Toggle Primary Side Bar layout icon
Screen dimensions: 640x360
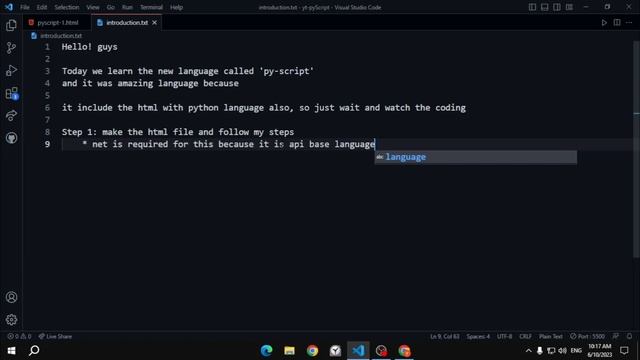click(x=532, y=7)
